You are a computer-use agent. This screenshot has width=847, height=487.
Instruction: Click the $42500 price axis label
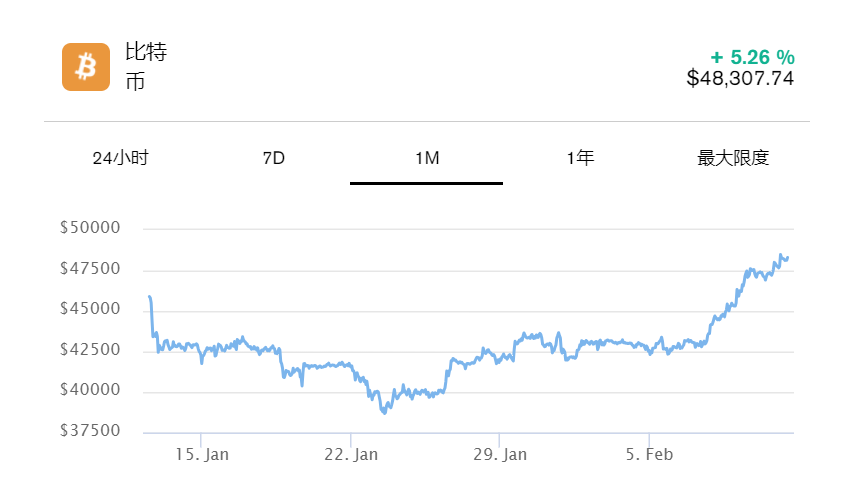[x=90, y=350]
